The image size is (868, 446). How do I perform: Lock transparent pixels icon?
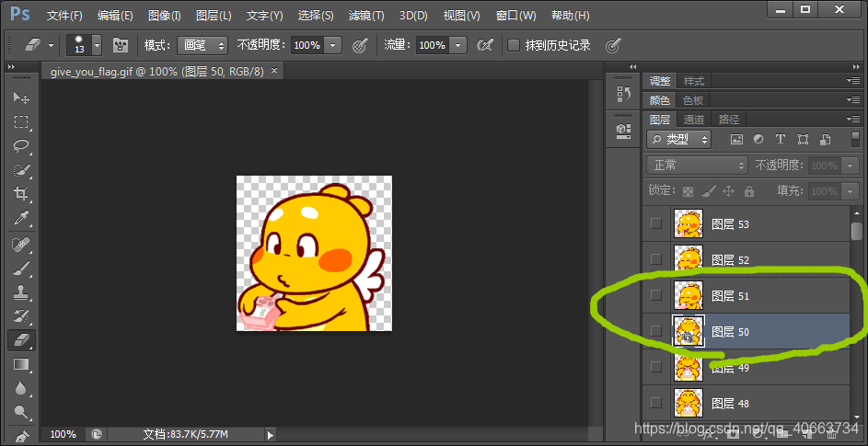tap(688, 191)
